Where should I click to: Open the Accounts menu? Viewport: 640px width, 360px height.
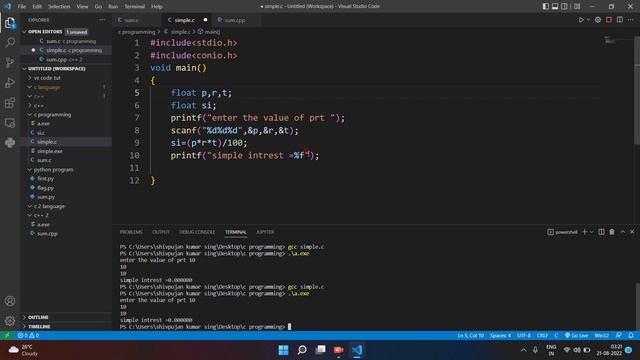tap(10, 301)
